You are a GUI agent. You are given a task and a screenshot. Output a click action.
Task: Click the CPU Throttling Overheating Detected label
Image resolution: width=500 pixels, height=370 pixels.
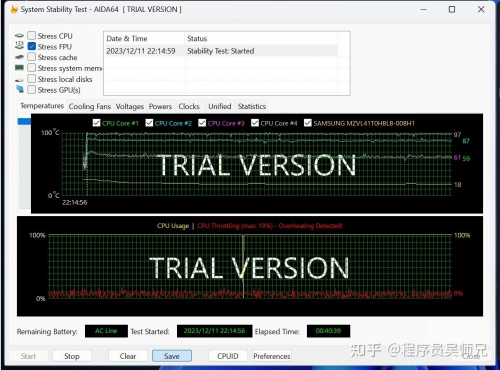point(270,226)
